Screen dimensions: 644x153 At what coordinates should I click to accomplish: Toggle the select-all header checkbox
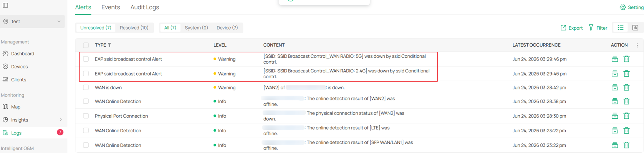pyautogui.click(x=86, y=45)
